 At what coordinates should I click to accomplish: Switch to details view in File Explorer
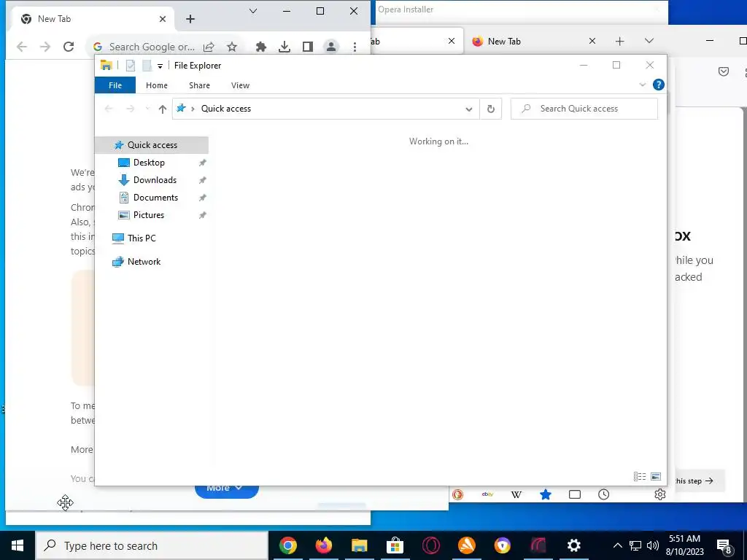coord(640,476)
